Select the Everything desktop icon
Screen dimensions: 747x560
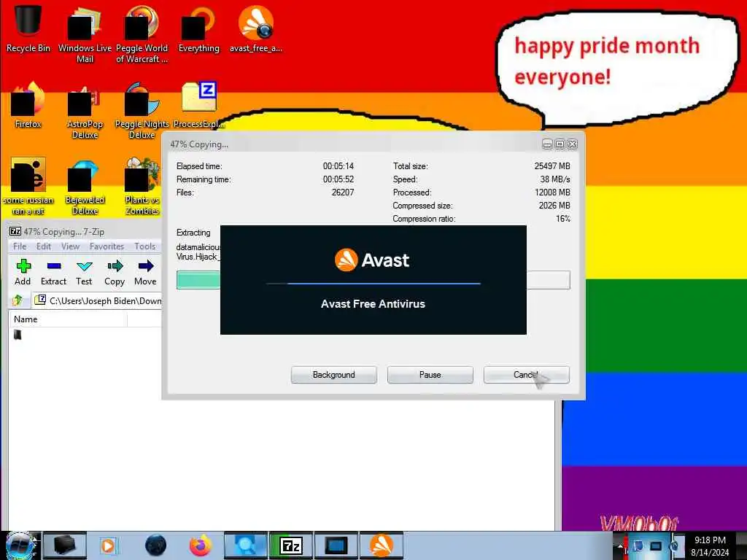click(198, 28)
